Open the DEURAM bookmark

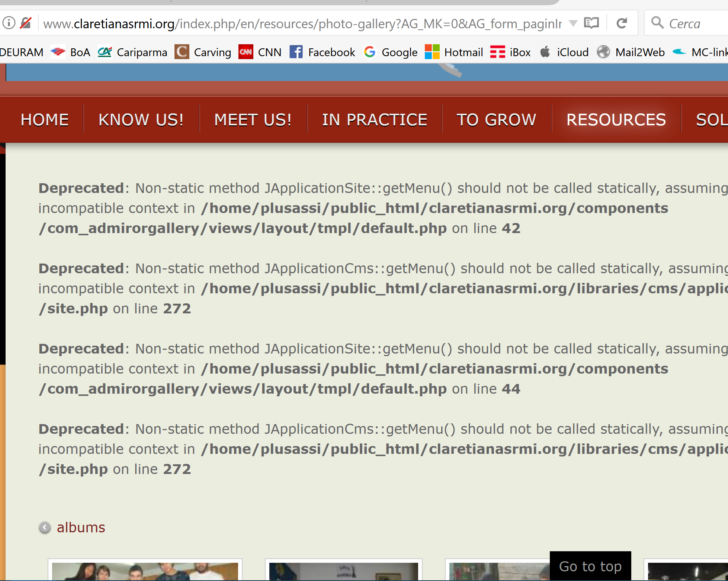pos(22,52)
